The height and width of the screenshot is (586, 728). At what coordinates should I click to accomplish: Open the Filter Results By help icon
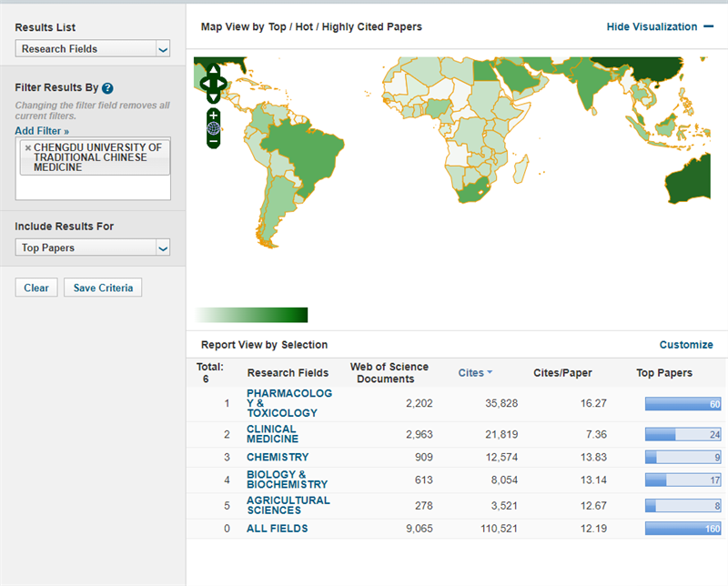[107, 88]
